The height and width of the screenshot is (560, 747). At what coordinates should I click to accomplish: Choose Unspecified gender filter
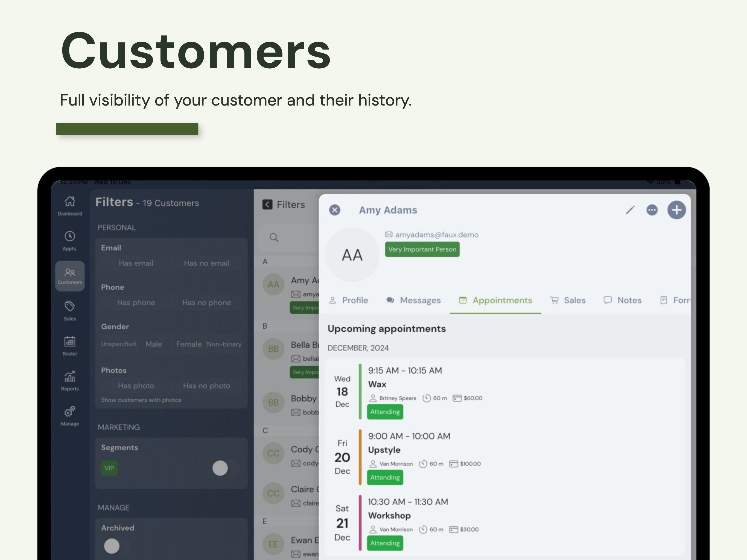click(x=118, y=344)
